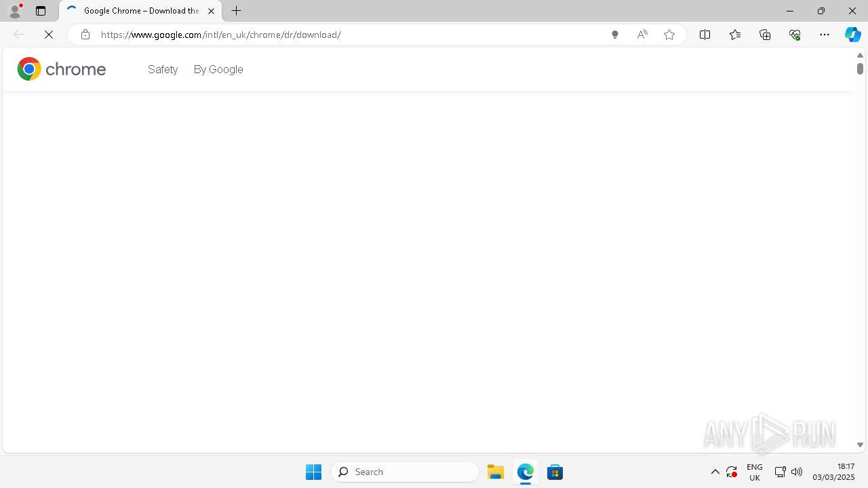Open the volume speaker icon
The image size is (868, 488).
pyautogui.click(x=797, y=472)
